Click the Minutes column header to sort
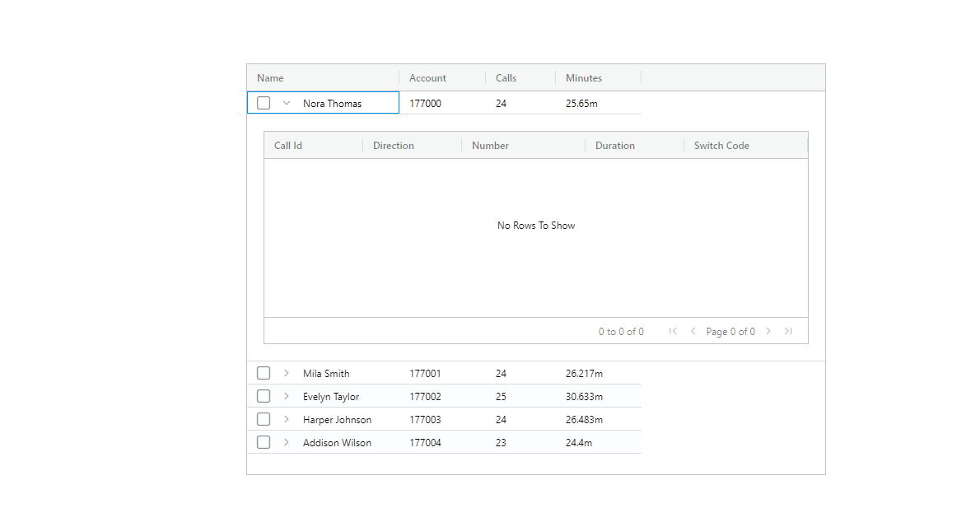Viewport: 980px width, 508px height. pyautogui.click(x=583, y=77)
